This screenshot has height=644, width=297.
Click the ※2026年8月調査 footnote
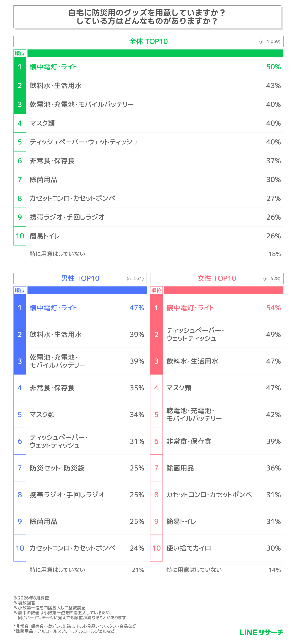(x=31, y=598)
